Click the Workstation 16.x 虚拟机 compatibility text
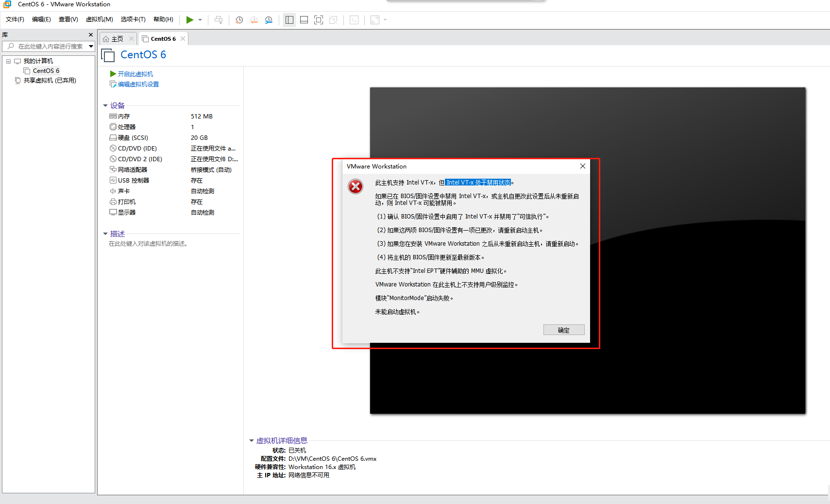The height and width of the screenshot is (504, 830). point(322,467)
